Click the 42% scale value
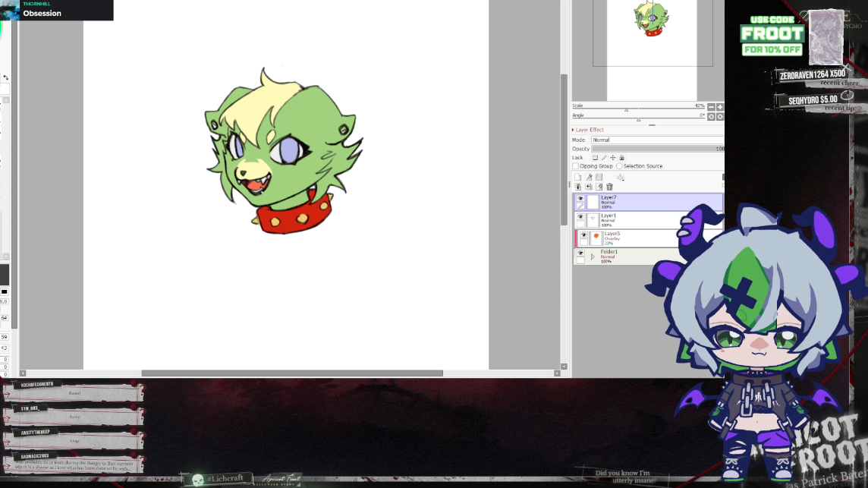The image size is (868, 488). coord(699,105)
